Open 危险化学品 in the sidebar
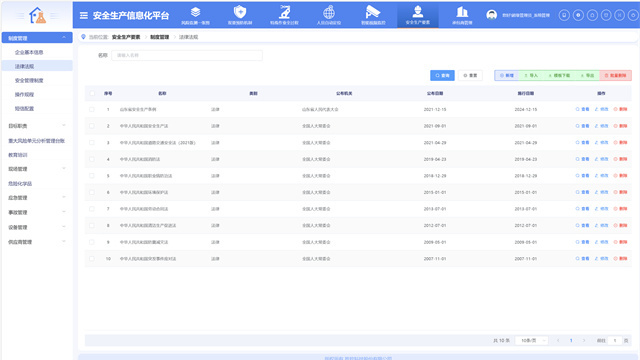 20,184
